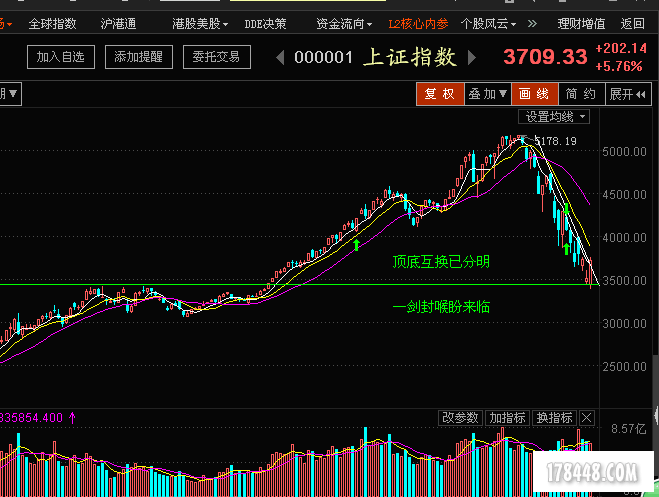659x497 pixels.
Task: Click the 委托交易 button
Action: click(x=217, y=57)
